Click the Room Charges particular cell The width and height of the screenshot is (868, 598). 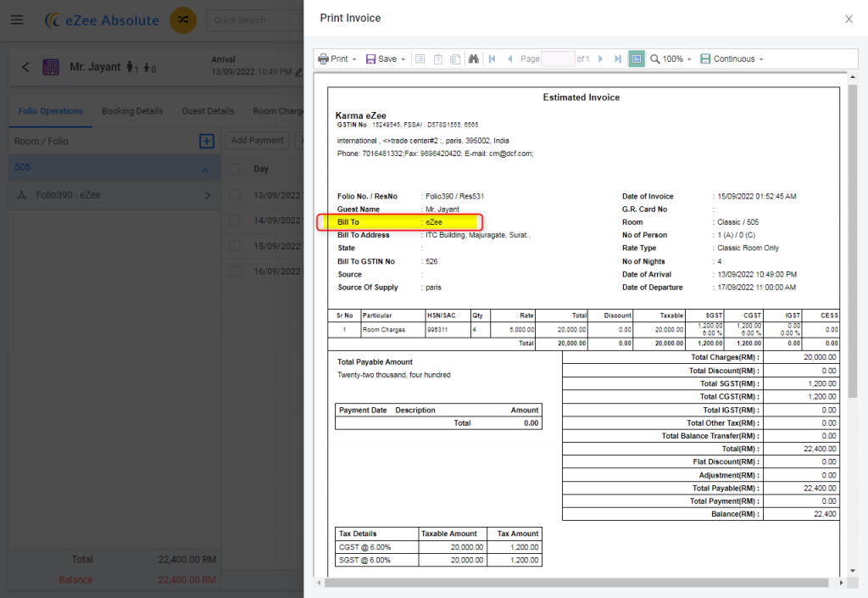392,329
